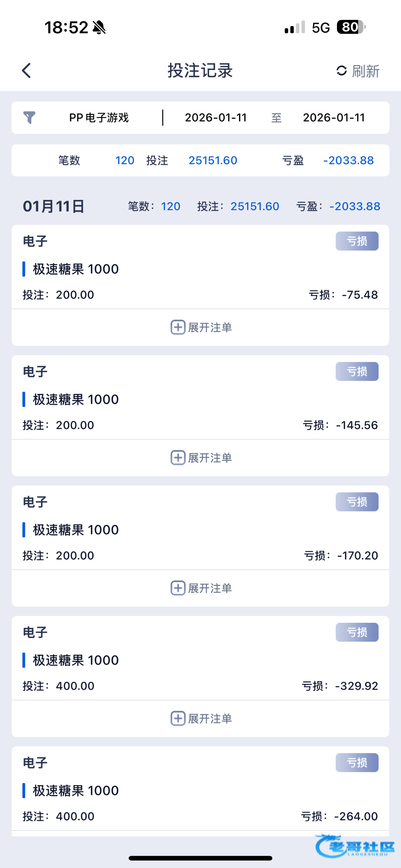Tap 亏损 badge on the -75.48 record
The height and width of the screenshot is (868, 401).
357,241
